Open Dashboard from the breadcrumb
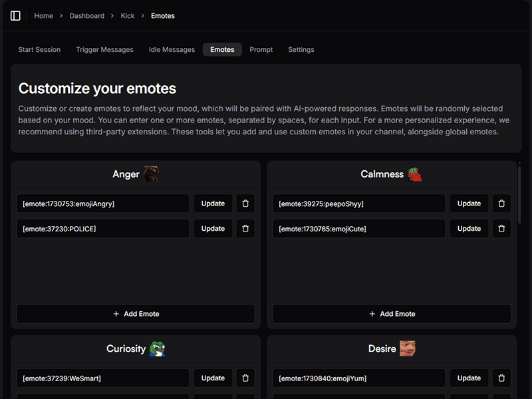Viewport: 532px width, 399px height. (x=87, y=16)
